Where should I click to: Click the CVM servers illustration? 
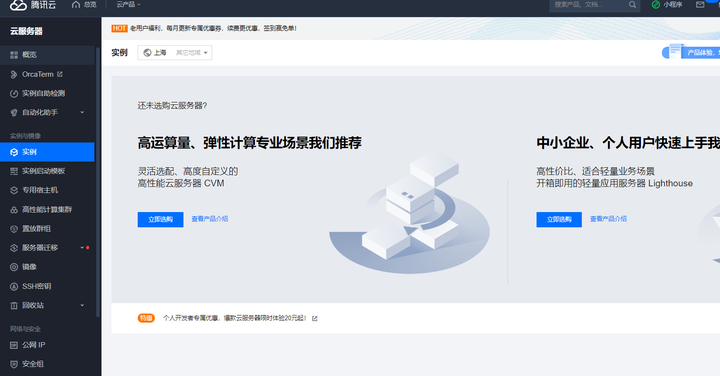point(410,213)
